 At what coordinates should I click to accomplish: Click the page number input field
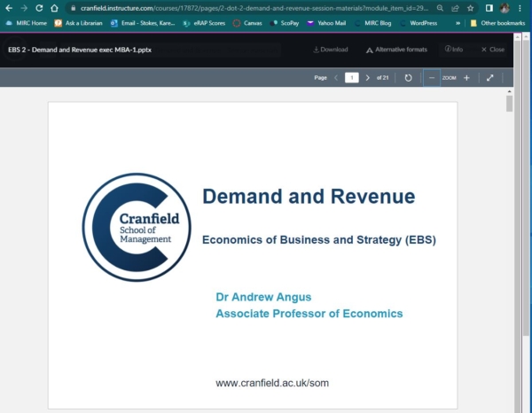pyautogui.click(x=352, y=78)
